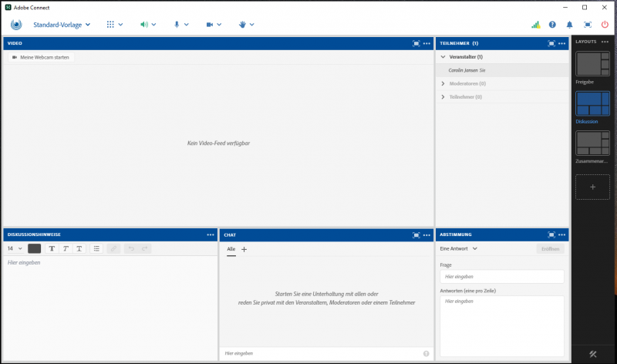Maximize the Abstimmung pod
Viewport: 617px width, 364px height.
551,234
